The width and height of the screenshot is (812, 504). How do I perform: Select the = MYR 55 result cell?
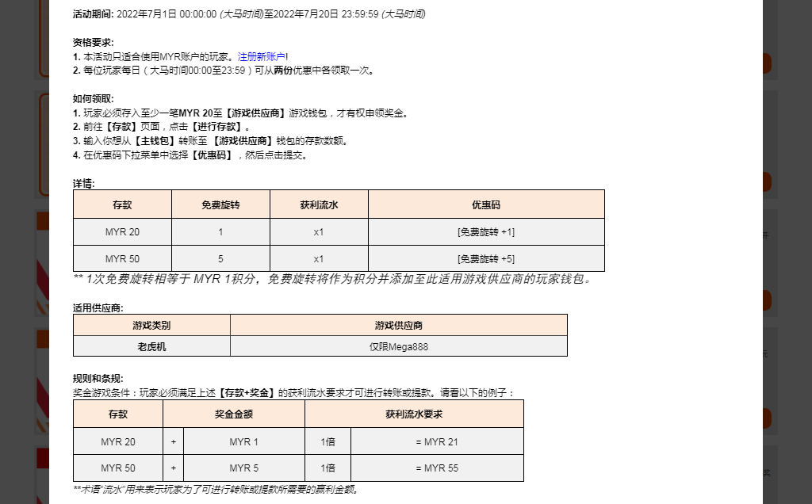[437, 468]
